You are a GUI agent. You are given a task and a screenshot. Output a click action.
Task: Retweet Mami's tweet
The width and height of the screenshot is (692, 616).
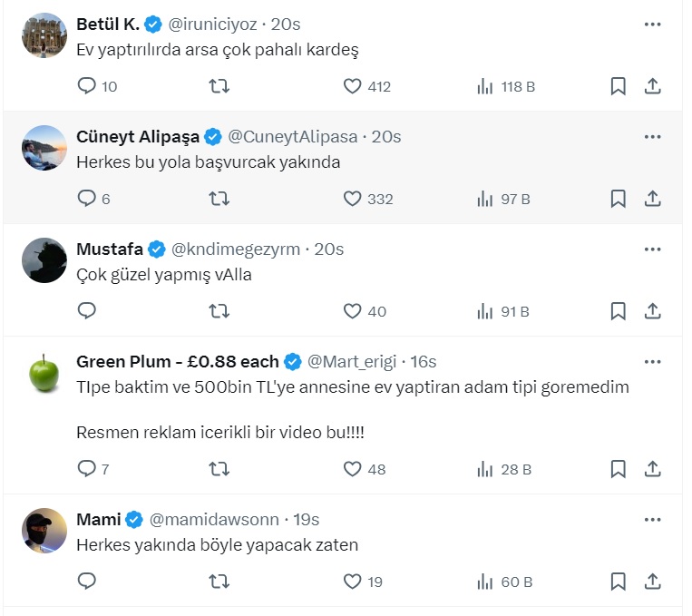219,582
